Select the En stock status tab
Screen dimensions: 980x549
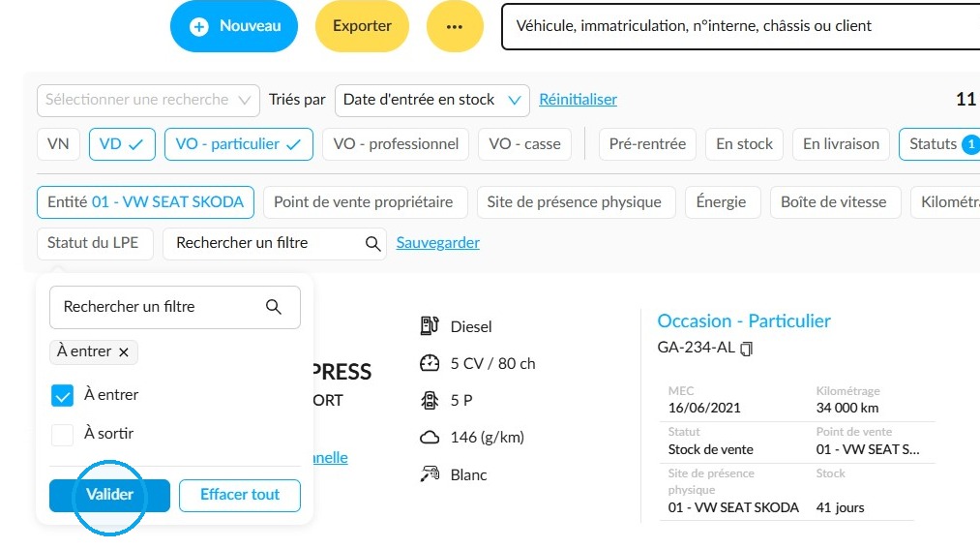(744, 144)
